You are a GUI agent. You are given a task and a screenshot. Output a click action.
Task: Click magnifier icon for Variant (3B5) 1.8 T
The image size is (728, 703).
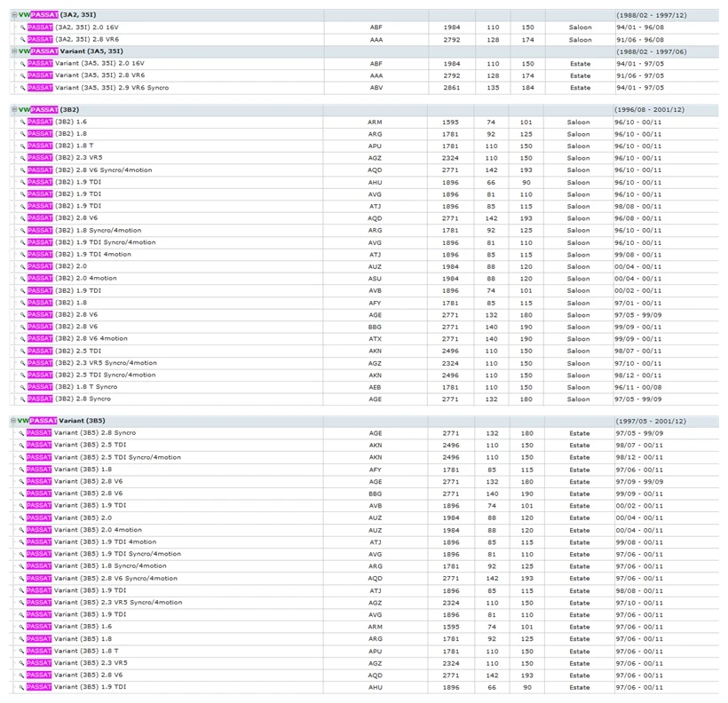click(21, 652)
